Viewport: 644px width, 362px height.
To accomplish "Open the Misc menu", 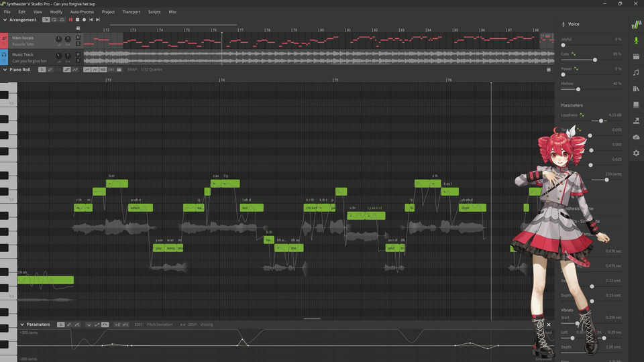I will 172,12.
